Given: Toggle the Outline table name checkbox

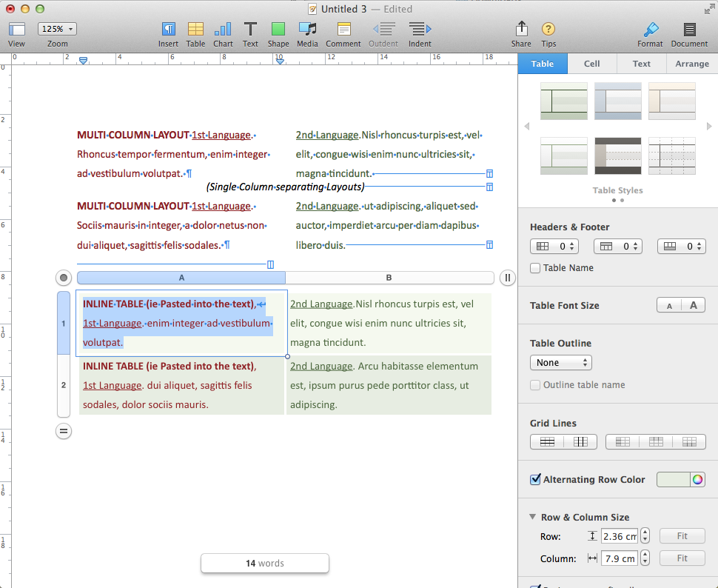Looking at the screenshot, I should (x=535, y=385).
